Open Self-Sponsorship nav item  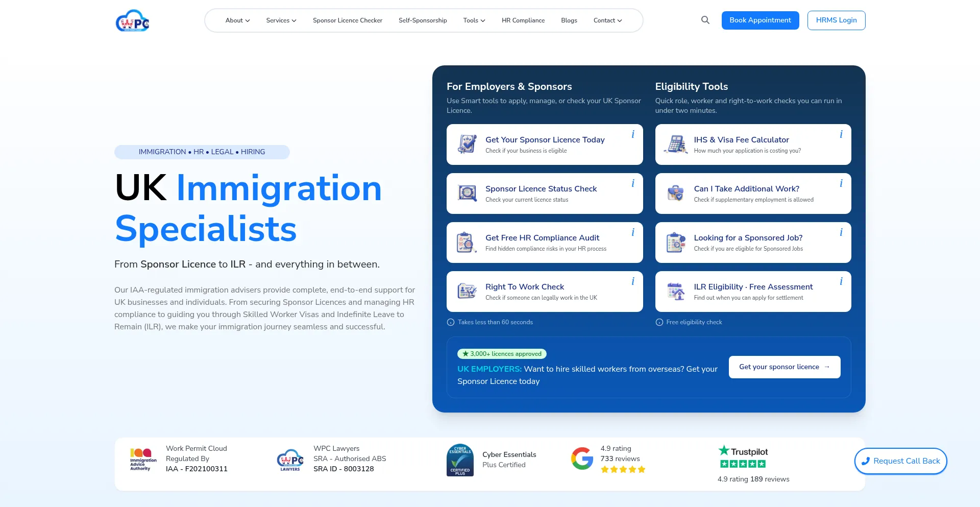[x=423, y=20]
